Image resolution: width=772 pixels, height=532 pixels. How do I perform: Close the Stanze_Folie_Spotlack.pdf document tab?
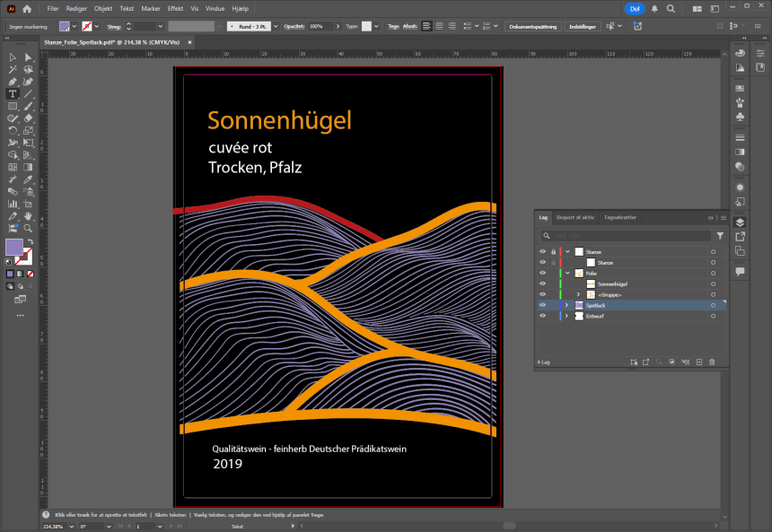[189, 42]
